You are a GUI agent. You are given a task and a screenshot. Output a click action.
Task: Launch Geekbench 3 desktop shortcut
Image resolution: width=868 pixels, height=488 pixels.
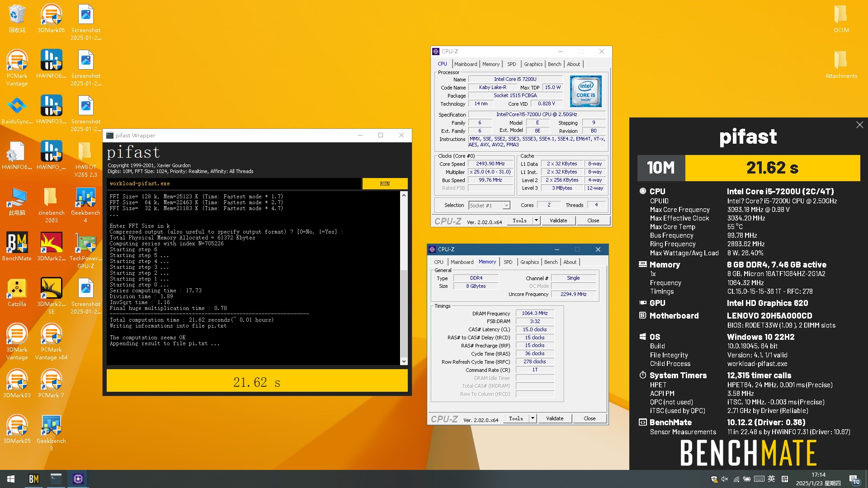(x=51, y=433)
